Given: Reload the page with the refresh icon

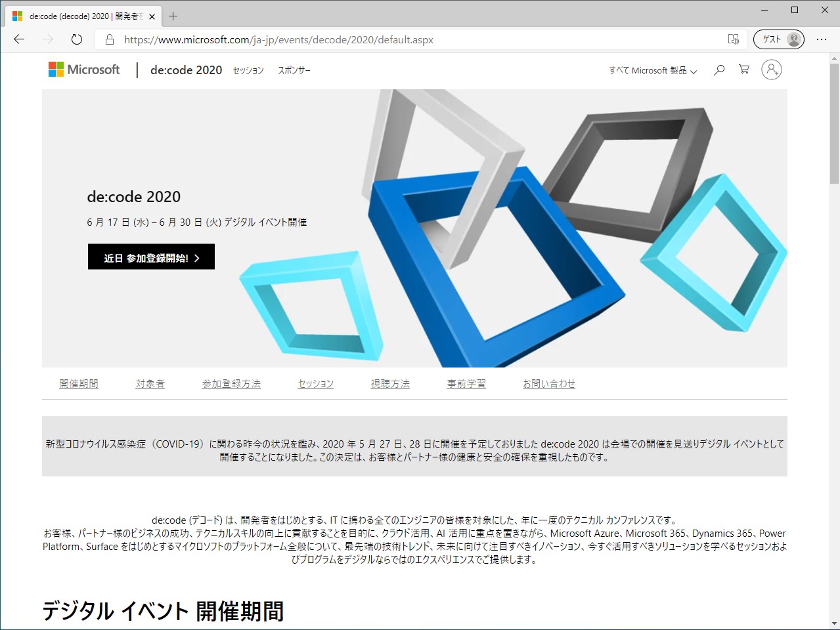Looking at the screenshot, I should pos(76,39).
